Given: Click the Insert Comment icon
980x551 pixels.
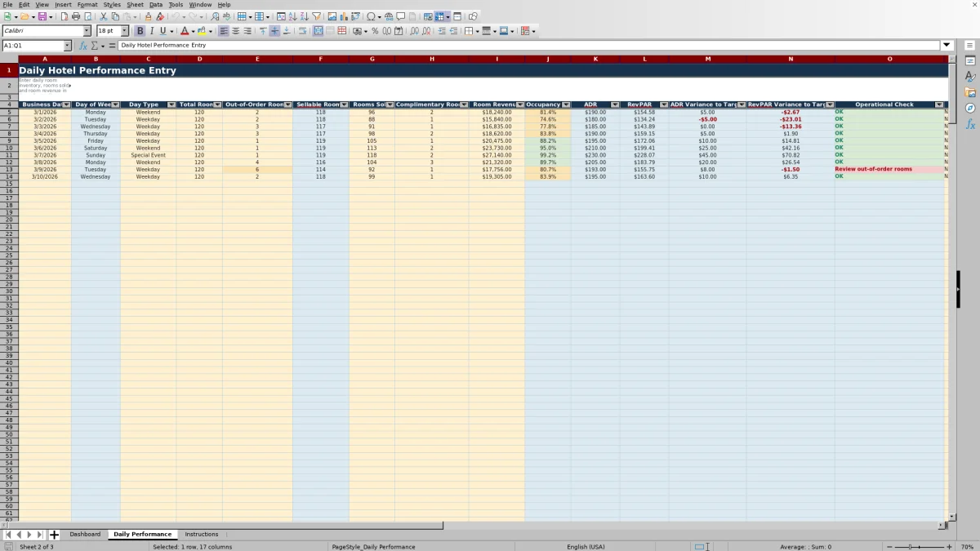Looking at the screenshot, I should [x=401, y=16].
